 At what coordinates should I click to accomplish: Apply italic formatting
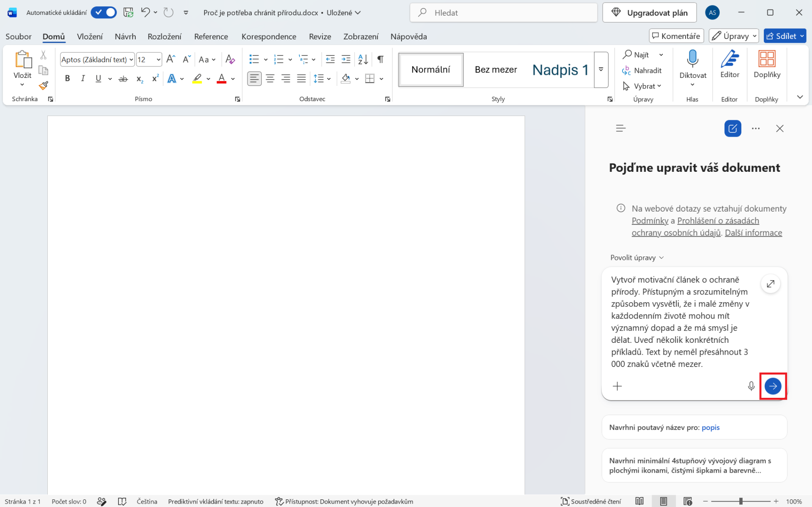click(x=83, y=78)
